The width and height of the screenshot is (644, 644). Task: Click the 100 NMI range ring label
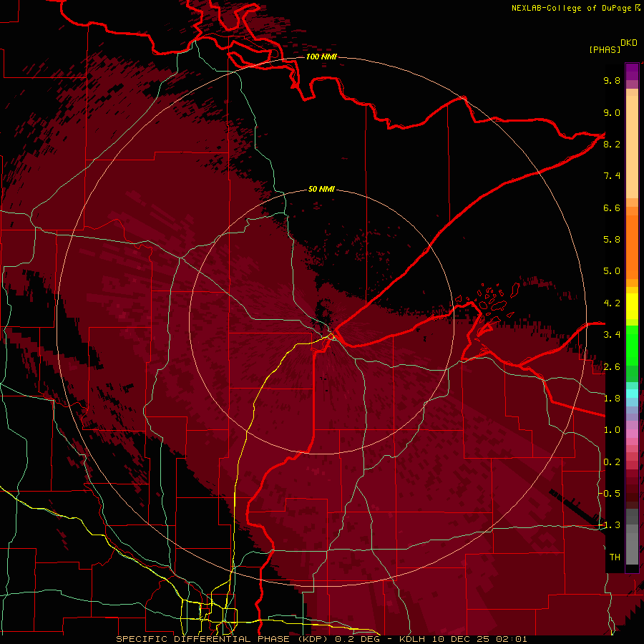[321, 57]
